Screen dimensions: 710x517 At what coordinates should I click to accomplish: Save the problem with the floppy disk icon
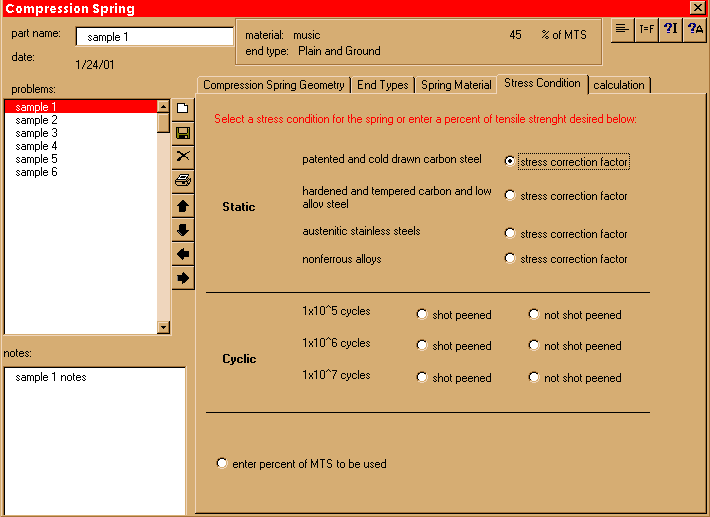click(x=183, y=132)
